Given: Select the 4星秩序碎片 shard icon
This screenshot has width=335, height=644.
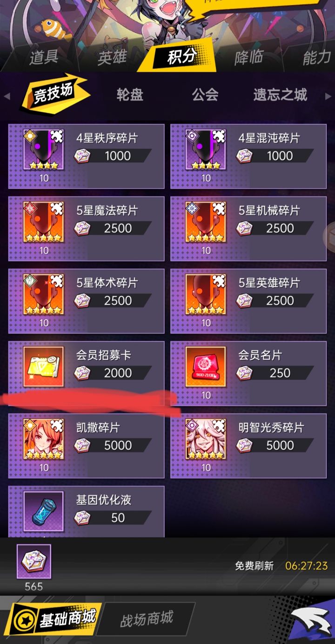Looking at the screenshot, I should click(44, 150).
